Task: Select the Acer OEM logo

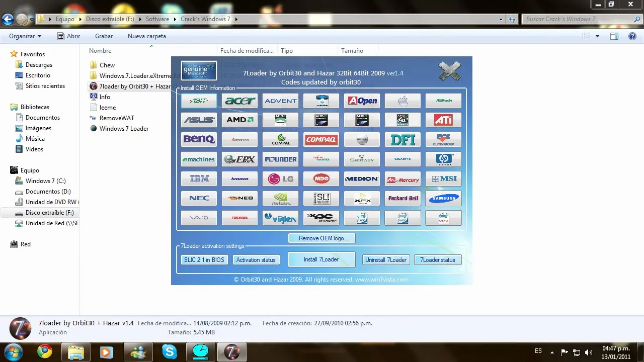Action: coord(239,101)
